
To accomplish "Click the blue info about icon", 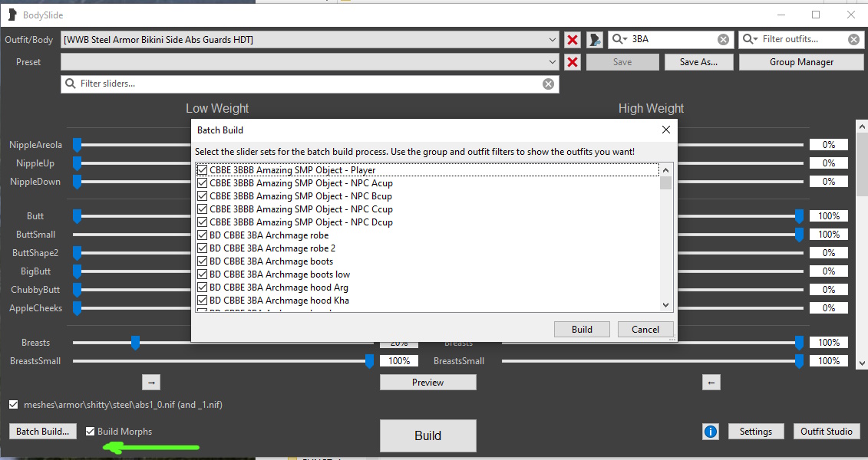I will [x=711, y=432].
